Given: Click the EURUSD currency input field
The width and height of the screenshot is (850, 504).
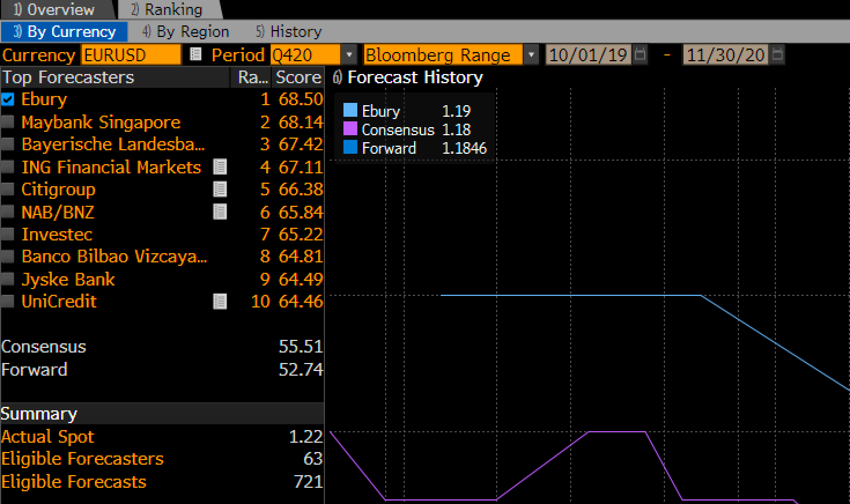Looking at the screenshot, I should pos(131,55).
